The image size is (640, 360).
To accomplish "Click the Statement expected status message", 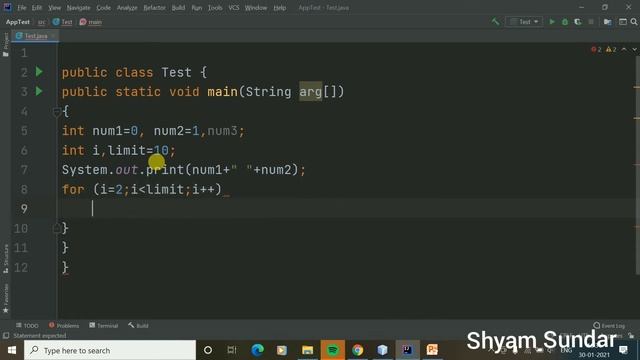I will pyautogui.click(x=40, y=336).
